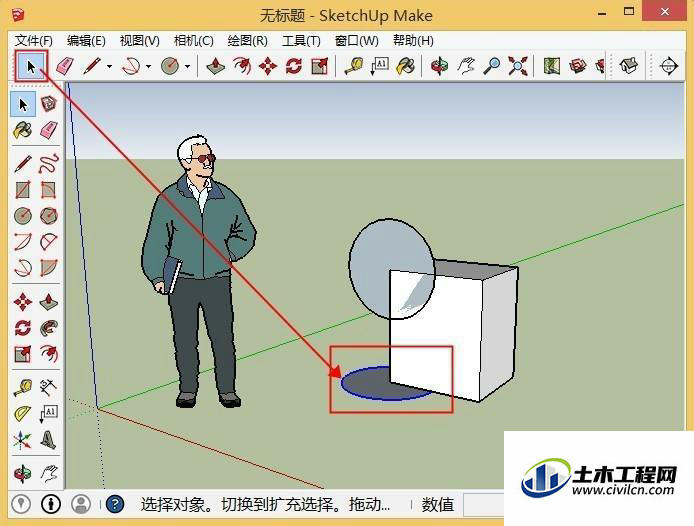
Task: Choose Paint Bucket in the left palette
Action: (23, 130)
